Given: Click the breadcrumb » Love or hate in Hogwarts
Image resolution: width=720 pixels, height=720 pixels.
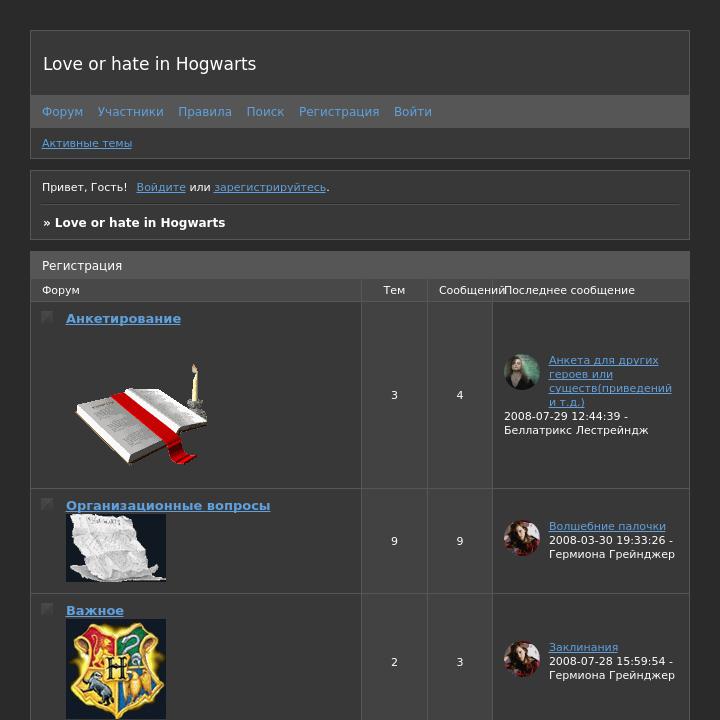Looking at the screenshot, I should [x=134, y=223].
